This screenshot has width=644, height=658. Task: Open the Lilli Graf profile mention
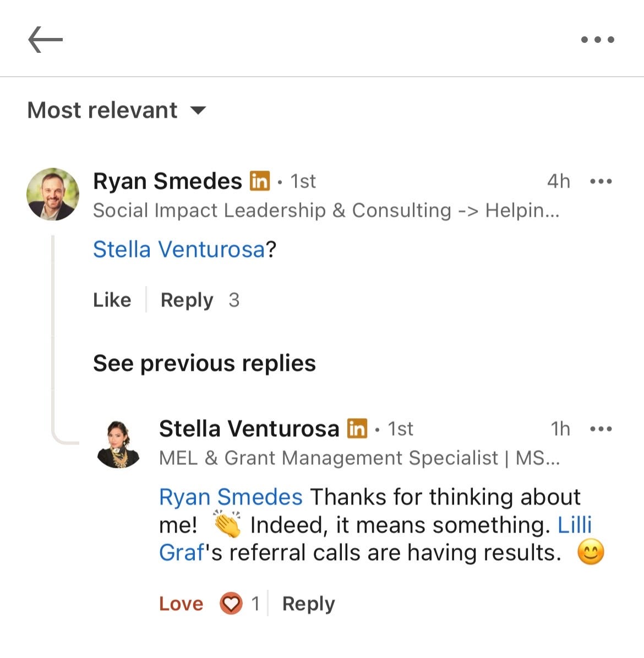pos(574,524)
